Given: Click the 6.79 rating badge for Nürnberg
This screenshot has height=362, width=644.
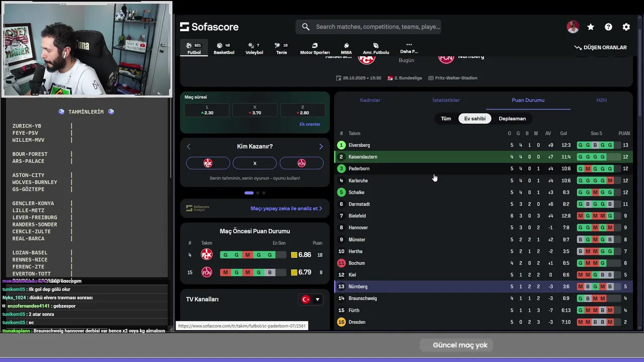Looking at the screenshot, I should pos(301,272).
